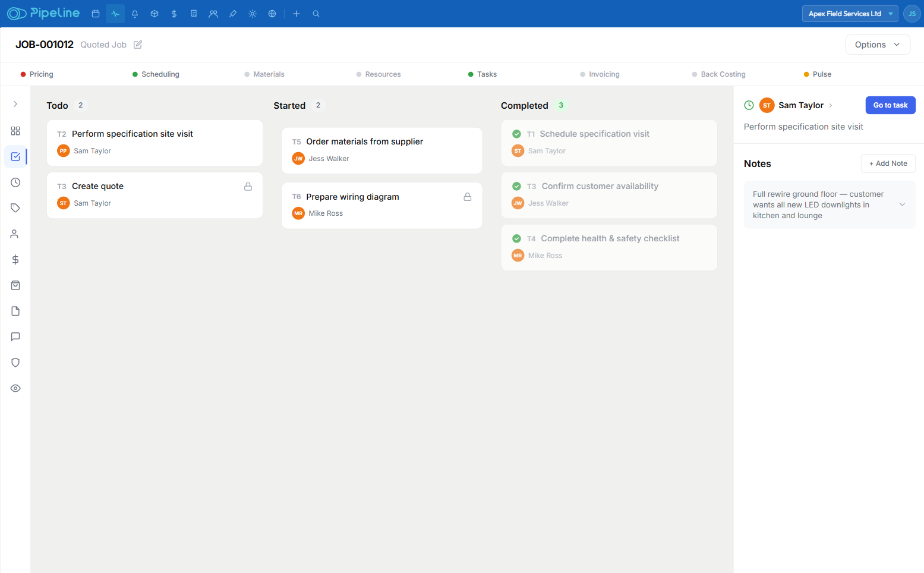Toggle the theme brightness sun icon

point(252,13)
